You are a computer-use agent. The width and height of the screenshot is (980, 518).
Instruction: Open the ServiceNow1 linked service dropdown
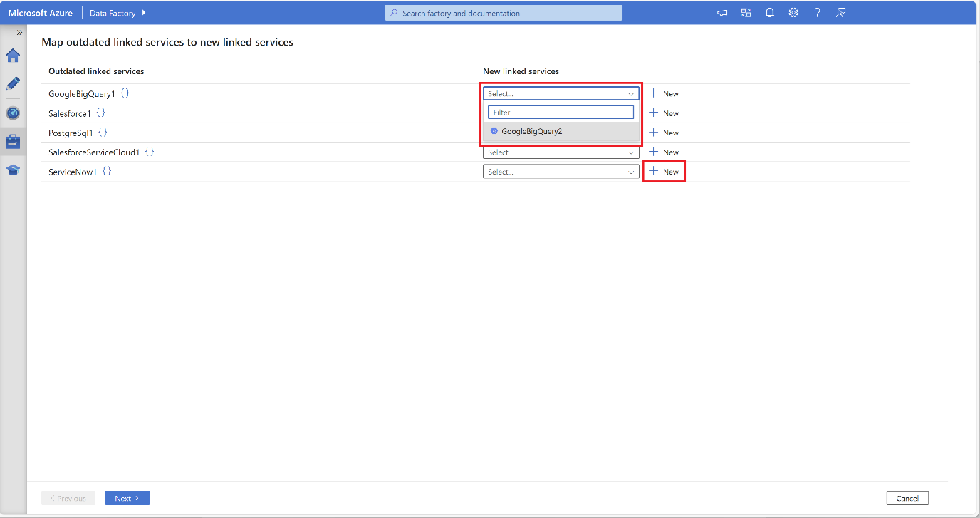pos(561,172)
